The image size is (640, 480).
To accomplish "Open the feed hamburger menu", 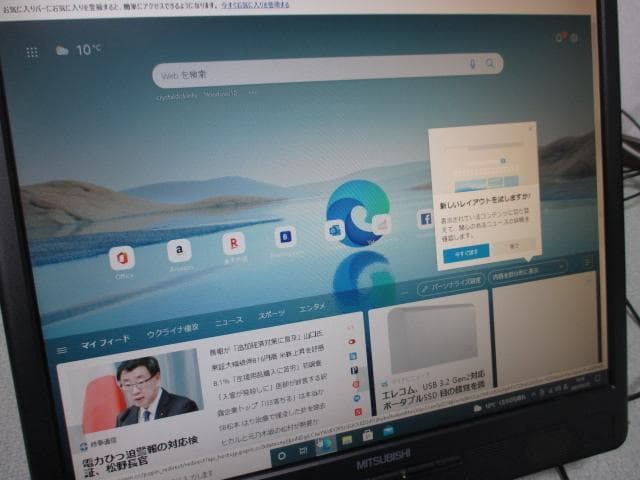I will pos(62,350).
